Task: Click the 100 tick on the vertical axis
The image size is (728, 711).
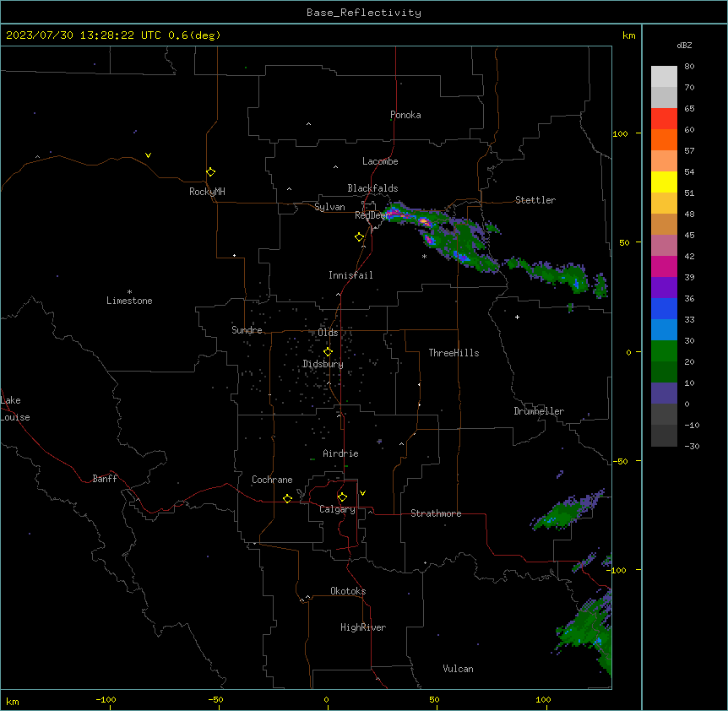Action: (x=621, y=133)
